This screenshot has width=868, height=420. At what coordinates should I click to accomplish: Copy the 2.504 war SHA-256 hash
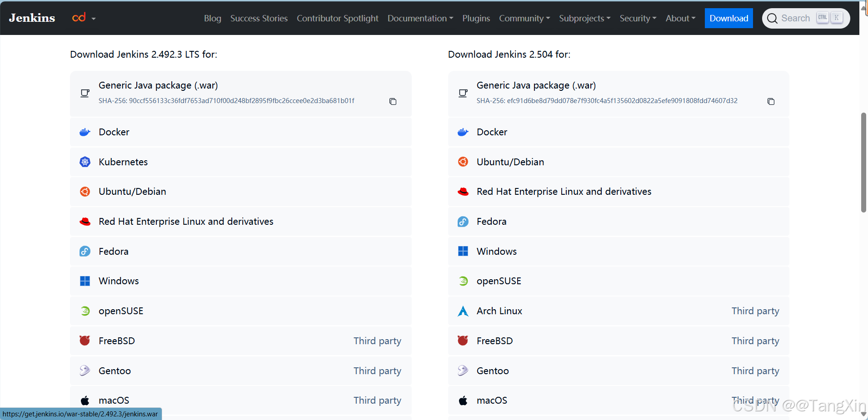click(x=771, y=101)
